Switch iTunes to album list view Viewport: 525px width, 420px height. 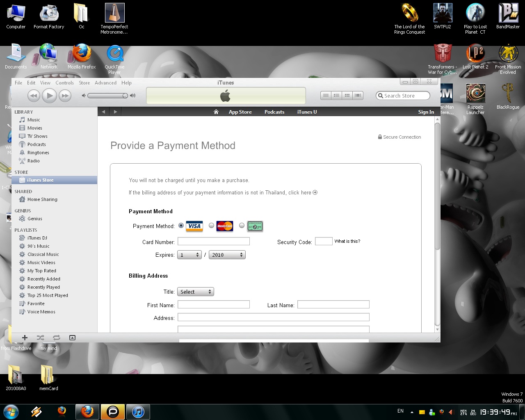click(336, 96)
